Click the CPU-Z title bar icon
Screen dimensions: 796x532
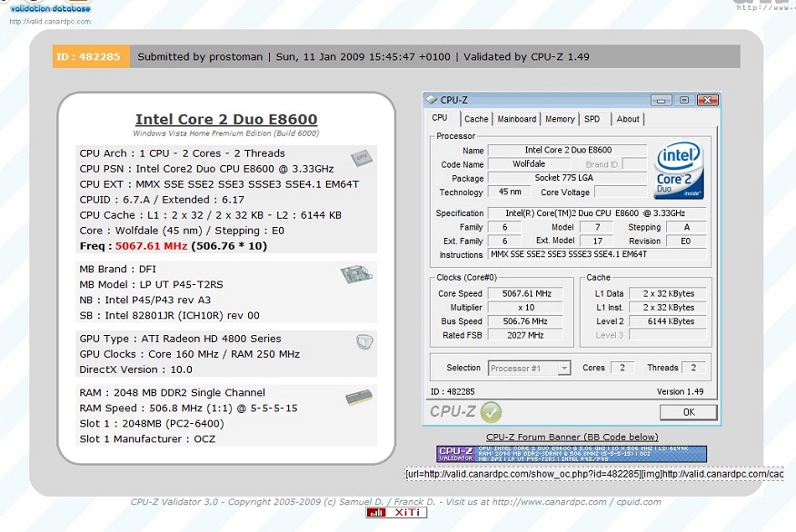431,100
